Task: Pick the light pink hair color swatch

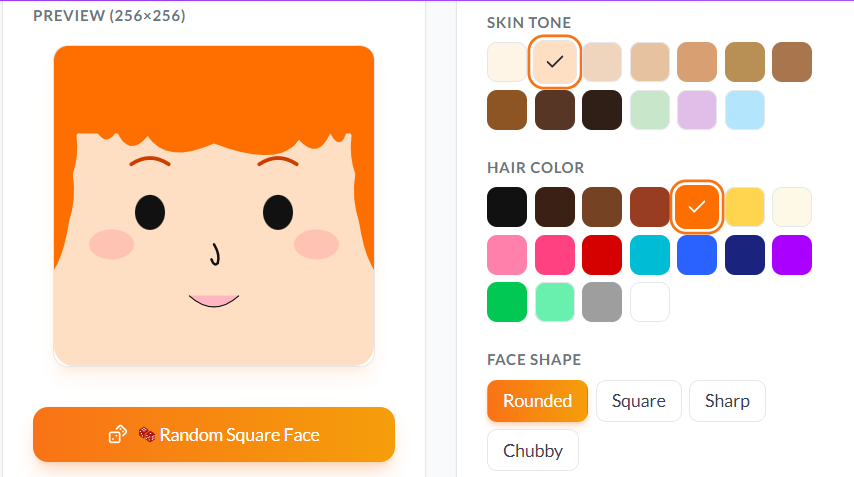Action: (507, 255)
